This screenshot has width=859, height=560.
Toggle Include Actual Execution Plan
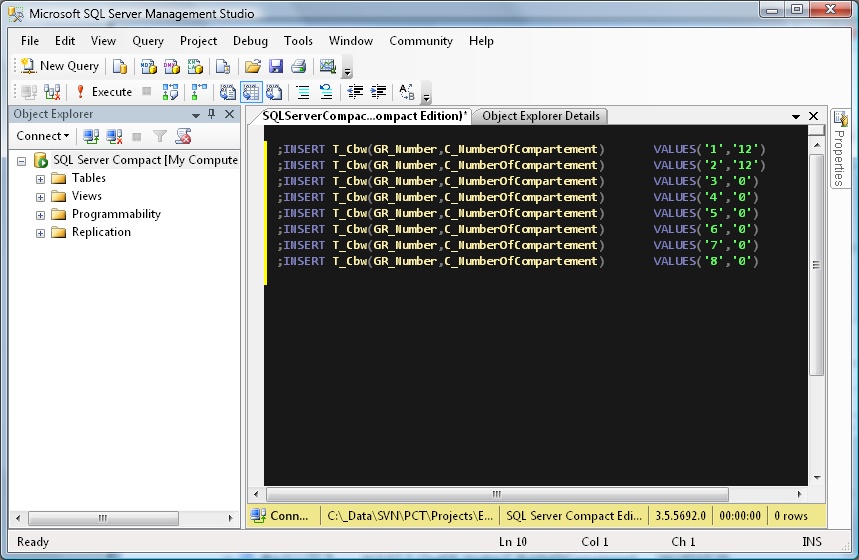199,92
